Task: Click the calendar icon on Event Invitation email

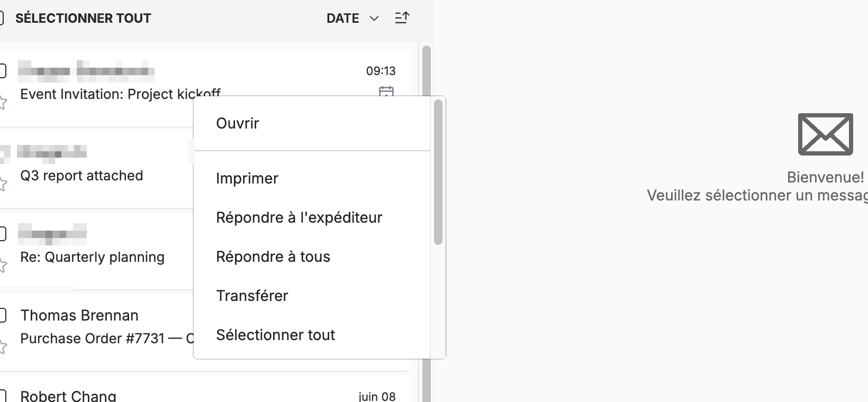Action: coord(386,91)
